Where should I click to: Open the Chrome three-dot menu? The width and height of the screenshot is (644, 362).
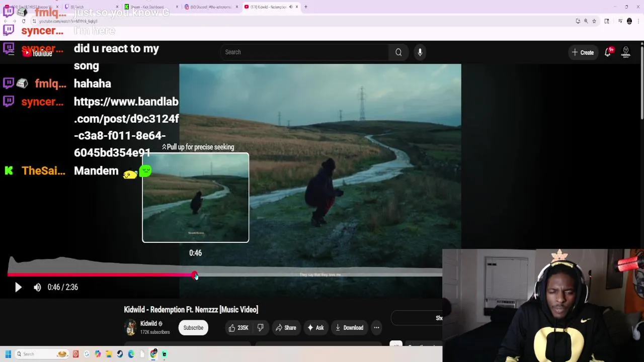[638, 21]
